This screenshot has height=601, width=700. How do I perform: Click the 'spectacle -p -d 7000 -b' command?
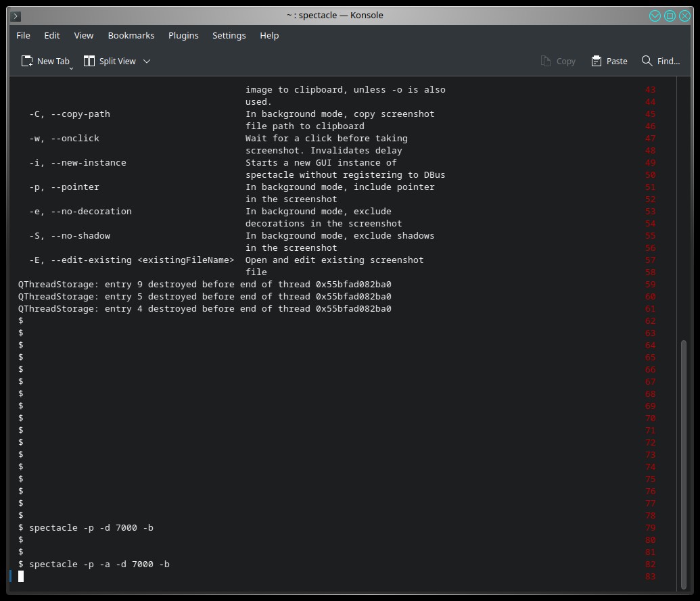pos(91,528)
